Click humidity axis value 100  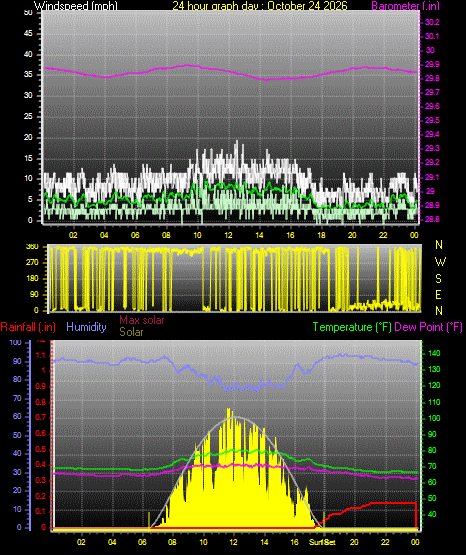click(x=16, y=343)
